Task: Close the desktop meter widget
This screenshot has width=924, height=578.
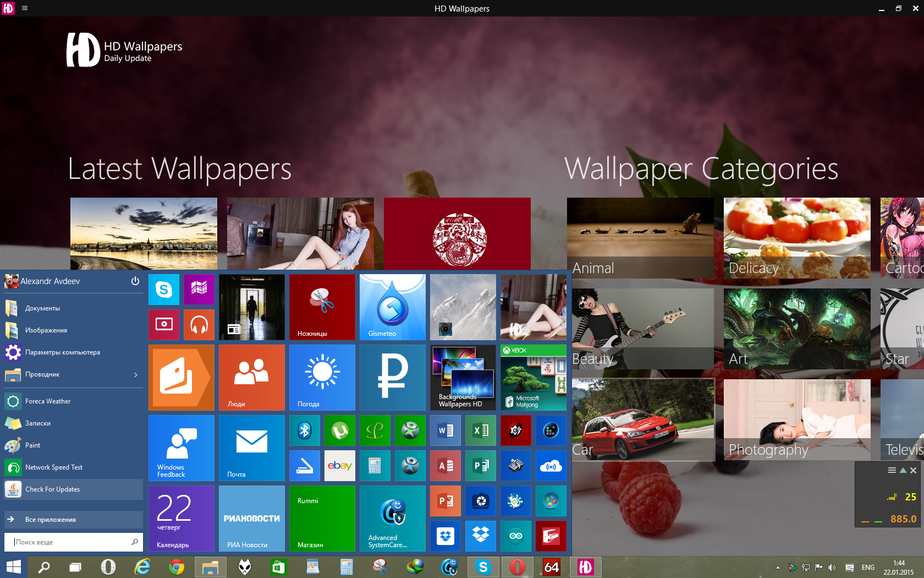Action: tap(913, 470)
